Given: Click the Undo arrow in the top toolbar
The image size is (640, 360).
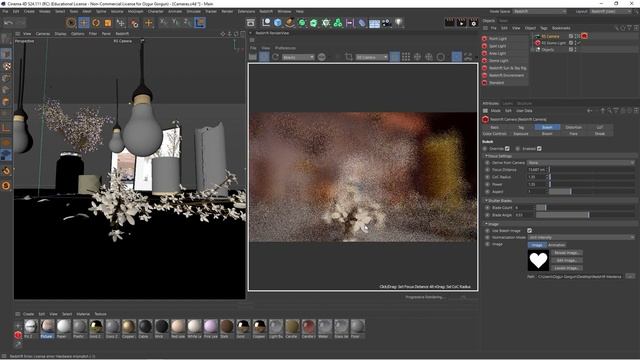Looking at the screenshot, I should coord(9,23).
